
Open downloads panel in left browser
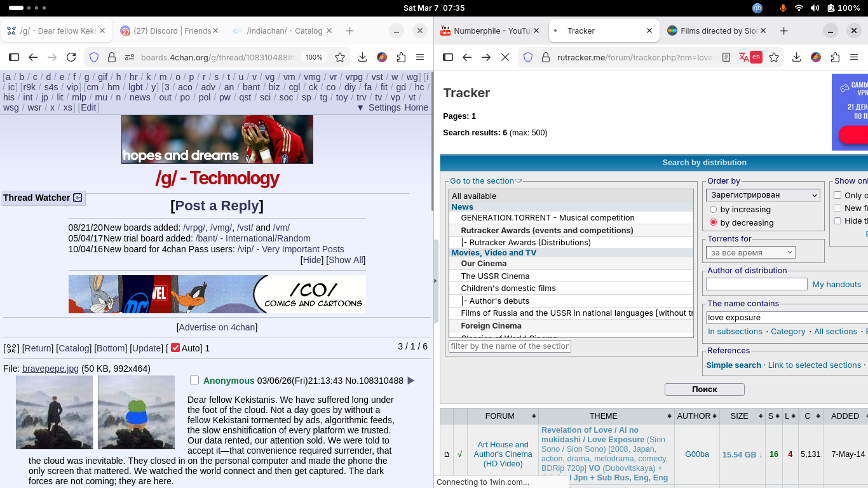(x=362, y=57)
